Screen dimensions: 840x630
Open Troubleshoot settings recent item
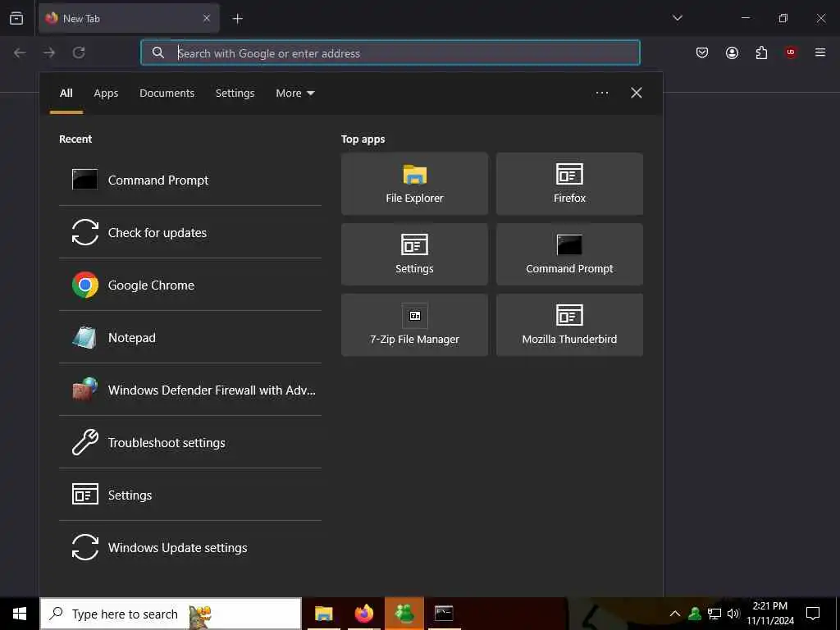[190, 442]
